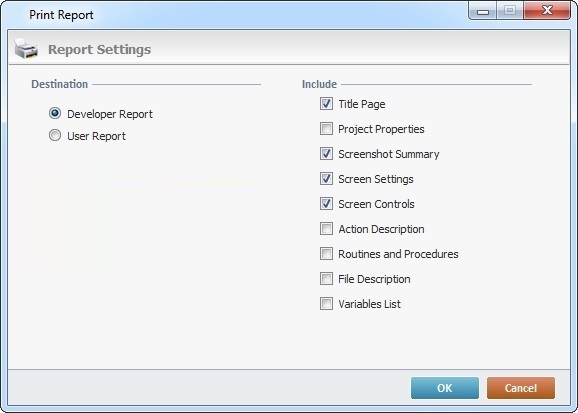Click the maximize window button

point(510,11)
